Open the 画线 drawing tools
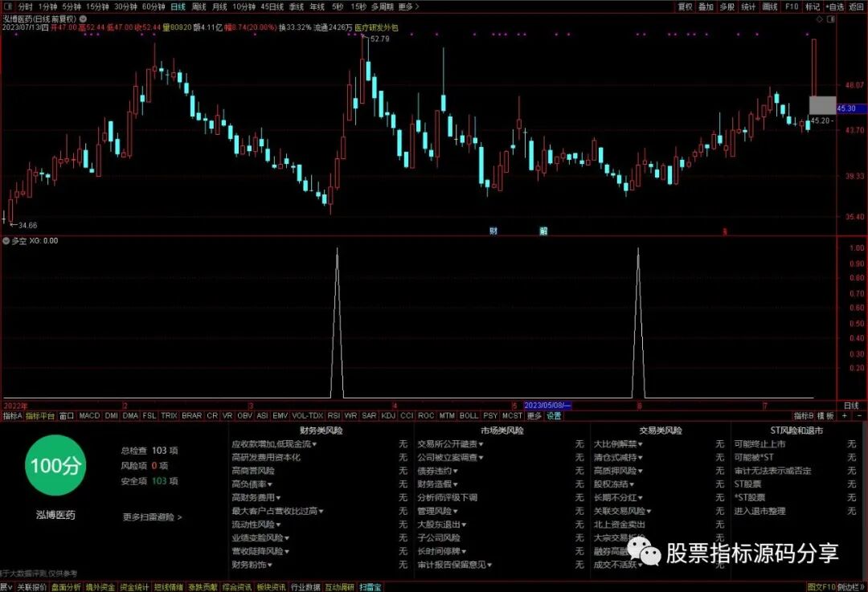The height and width of the screenshot is (592, 868). click(770, 6)
